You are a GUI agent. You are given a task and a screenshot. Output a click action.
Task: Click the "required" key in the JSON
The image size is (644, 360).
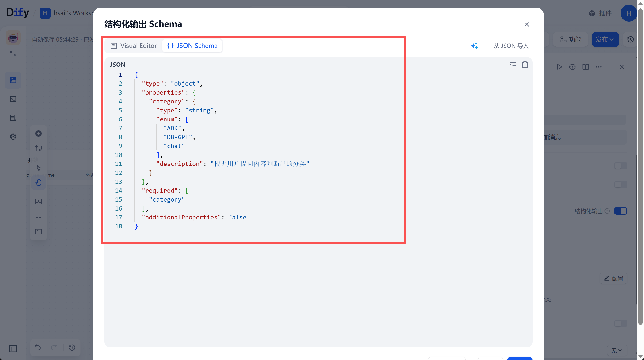coord(160,191)
